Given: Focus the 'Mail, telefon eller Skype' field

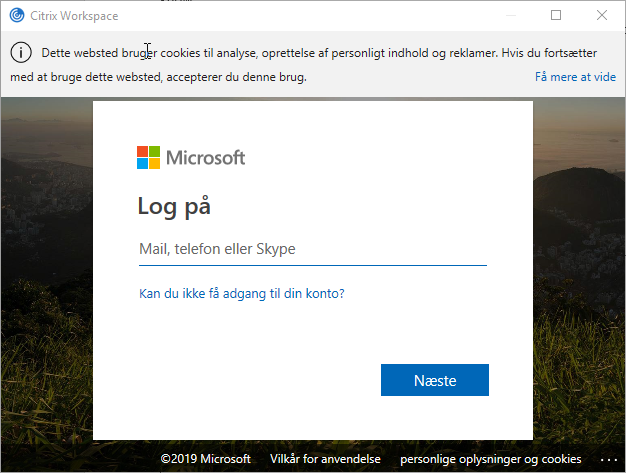Looking at the screenshot, I should click(x=313, y=249).
